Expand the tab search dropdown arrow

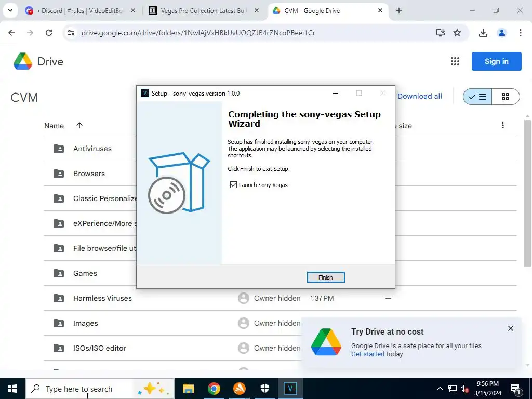click(x=10, y=10)
